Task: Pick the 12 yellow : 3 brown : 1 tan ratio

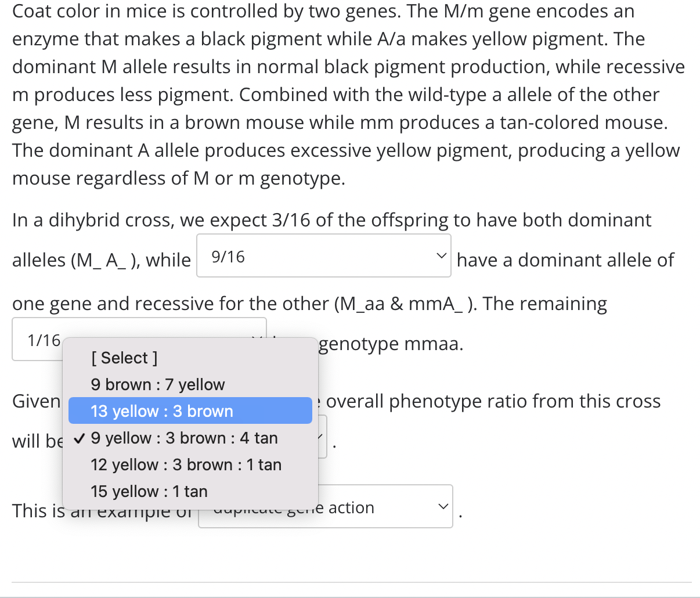Action: click(185, 464)
